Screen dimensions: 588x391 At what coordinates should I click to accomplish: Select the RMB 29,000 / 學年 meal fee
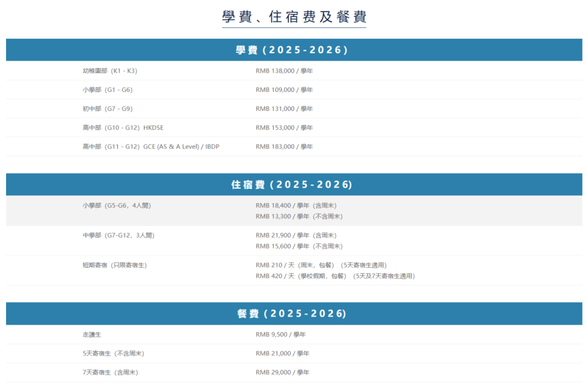[x=282, y=373]
